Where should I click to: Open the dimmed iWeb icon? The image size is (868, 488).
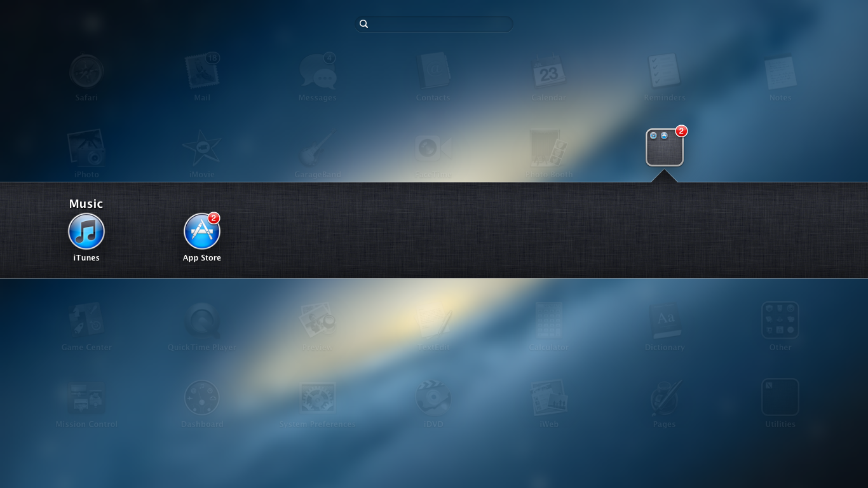[x=549, y=397]
